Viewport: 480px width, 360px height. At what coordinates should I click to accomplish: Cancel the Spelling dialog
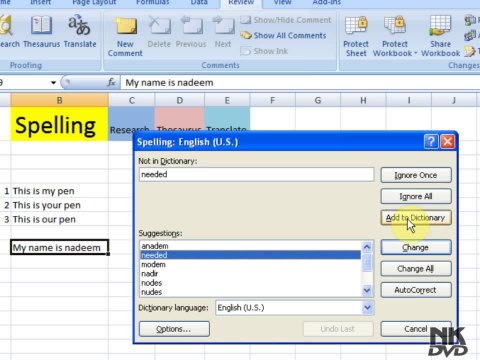point(416,329)
